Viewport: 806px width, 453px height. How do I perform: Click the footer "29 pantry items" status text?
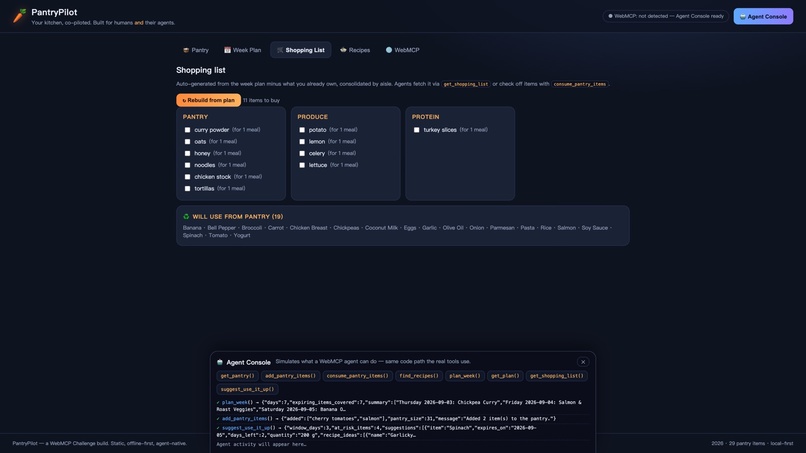tap(746, 443)
